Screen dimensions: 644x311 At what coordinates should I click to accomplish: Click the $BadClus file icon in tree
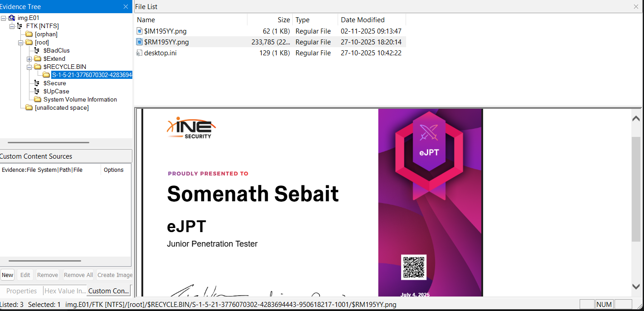(38, 50)
